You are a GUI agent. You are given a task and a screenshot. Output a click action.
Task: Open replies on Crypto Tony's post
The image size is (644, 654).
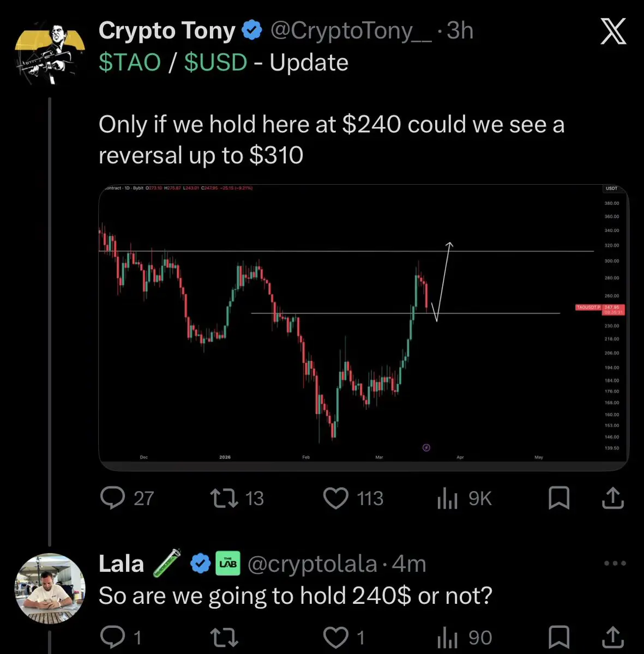pos(128,498)
